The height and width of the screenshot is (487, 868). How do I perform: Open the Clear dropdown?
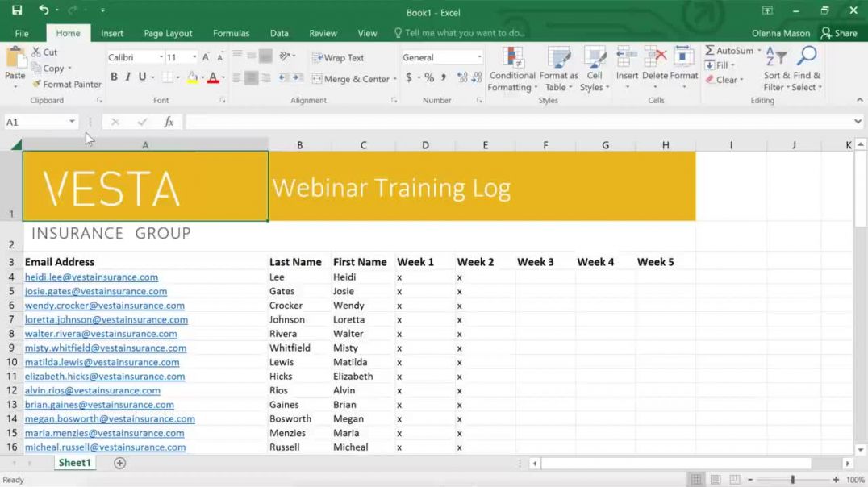[724, 80]
